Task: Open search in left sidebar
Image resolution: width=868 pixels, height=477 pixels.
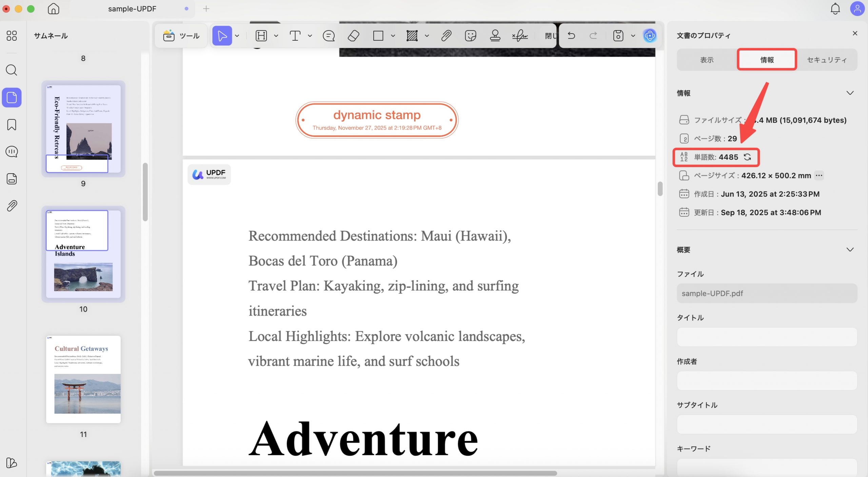Action: pos(12,70)
